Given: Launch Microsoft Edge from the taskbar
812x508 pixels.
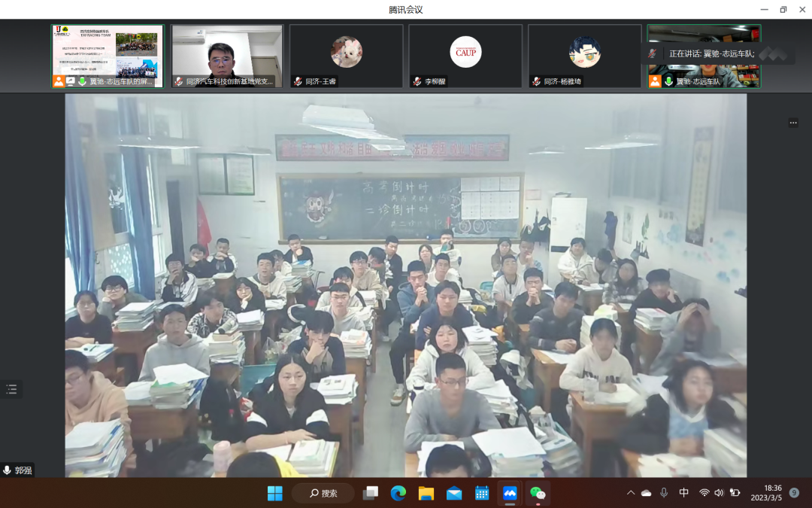Looking at the screenshot, I should pos(398,493).
